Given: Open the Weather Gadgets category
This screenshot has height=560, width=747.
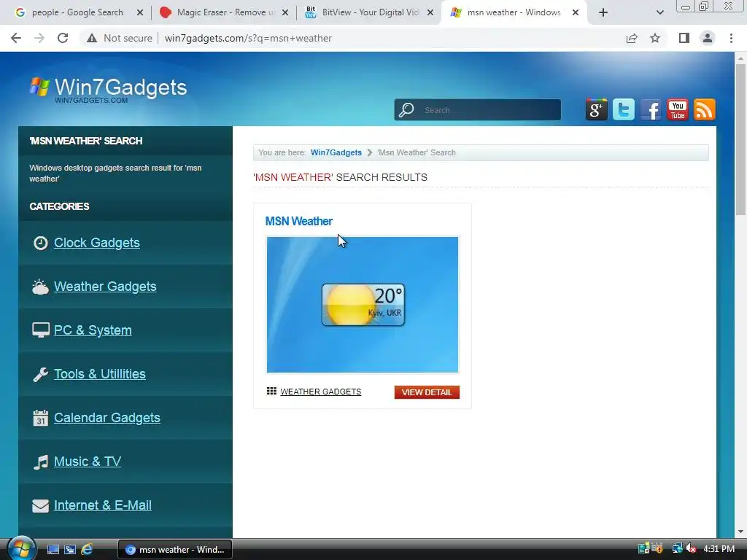Looking at the screenshot, I should (x=105, y=287).
